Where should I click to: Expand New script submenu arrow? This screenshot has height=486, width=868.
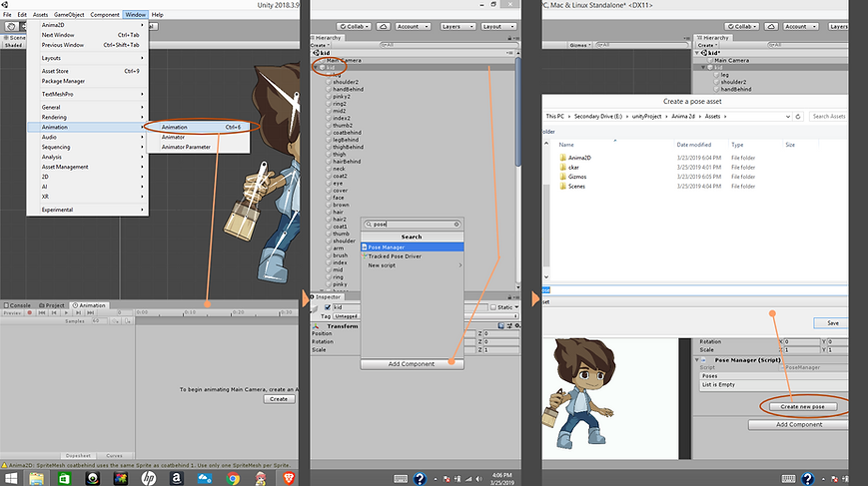(x=460, y=265)
